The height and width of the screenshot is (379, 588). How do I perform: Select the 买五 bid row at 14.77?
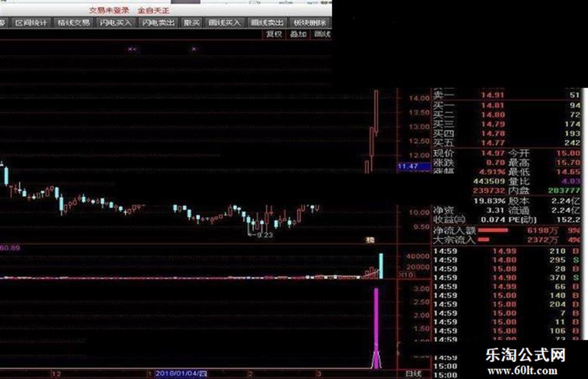506,143
